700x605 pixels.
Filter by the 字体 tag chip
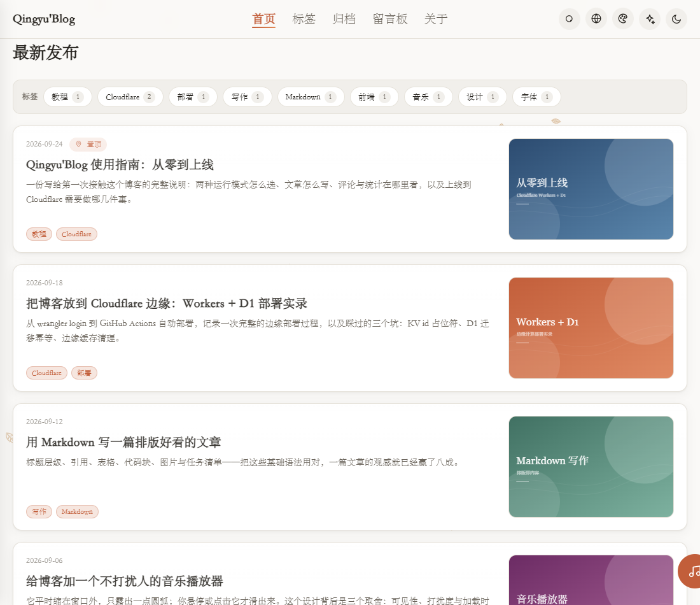[x=536, y=97]
